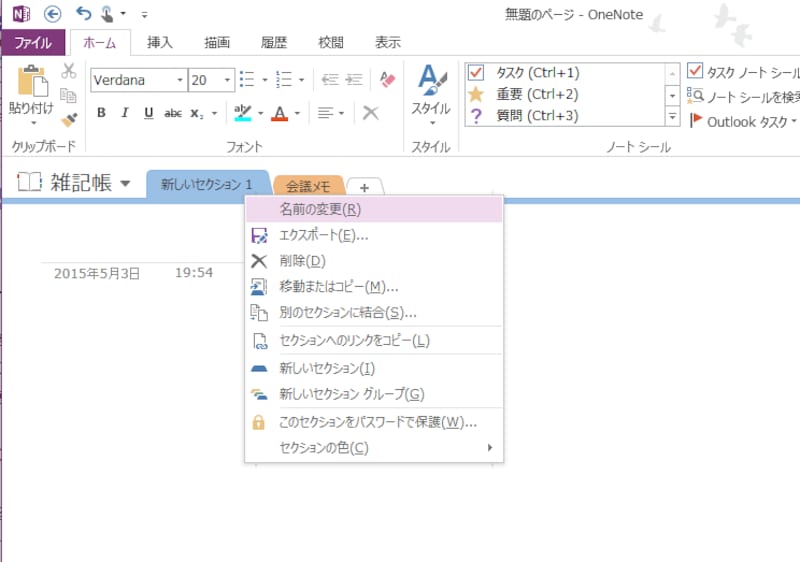Image resolution: width=800 pixels, height=562 pixels.
Task: Click the OneNote application icon
Action: coord(21,14)
